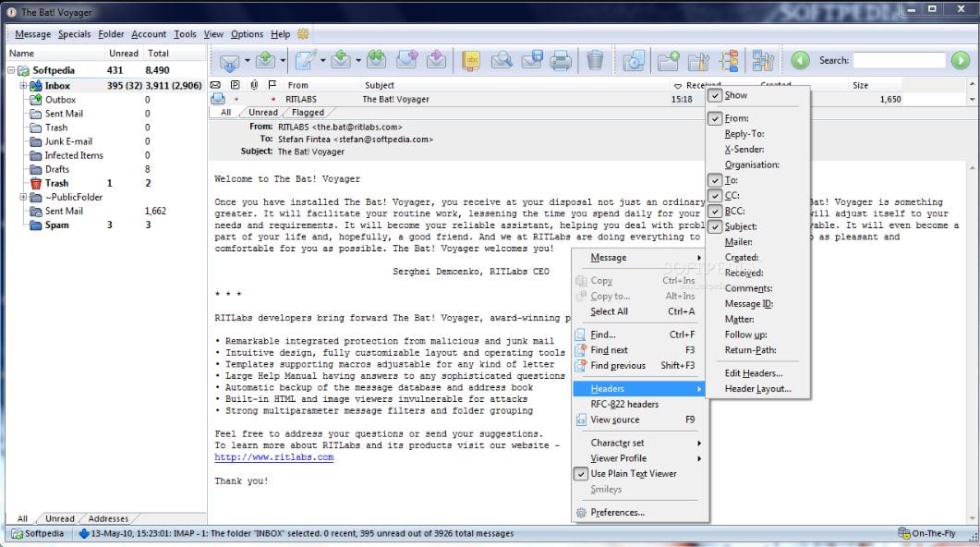This screenshot has width=980, height=547.
Task: Click the Reply All toolbar icon
Action: [x=376, y=61]
